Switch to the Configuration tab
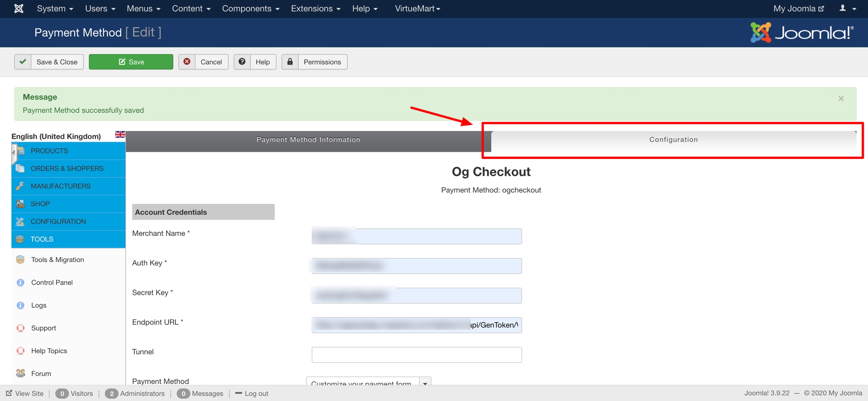The width and height of the screenshot is (868, 401). (x=673, y=140)
